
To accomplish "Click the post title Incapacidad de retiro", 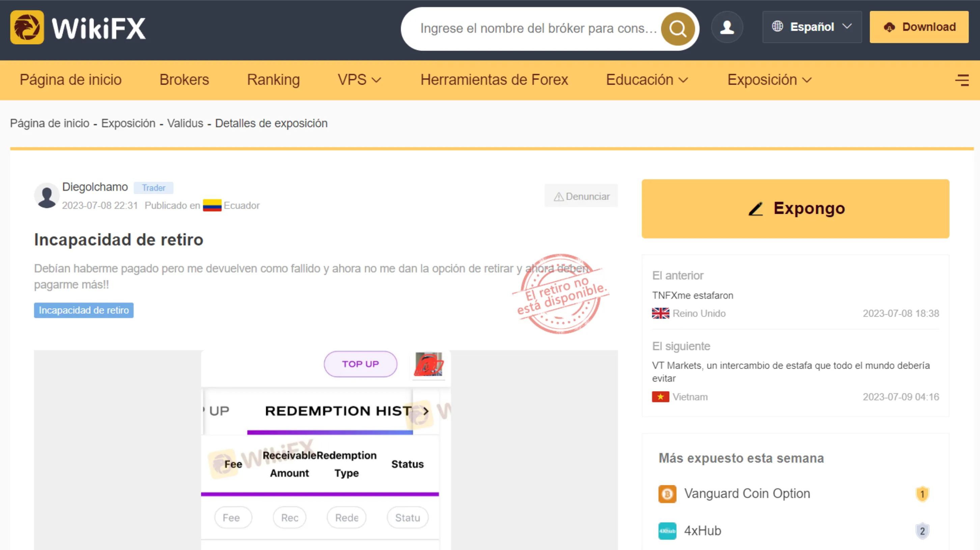I will pyautogui.click(x=119, y=240).
